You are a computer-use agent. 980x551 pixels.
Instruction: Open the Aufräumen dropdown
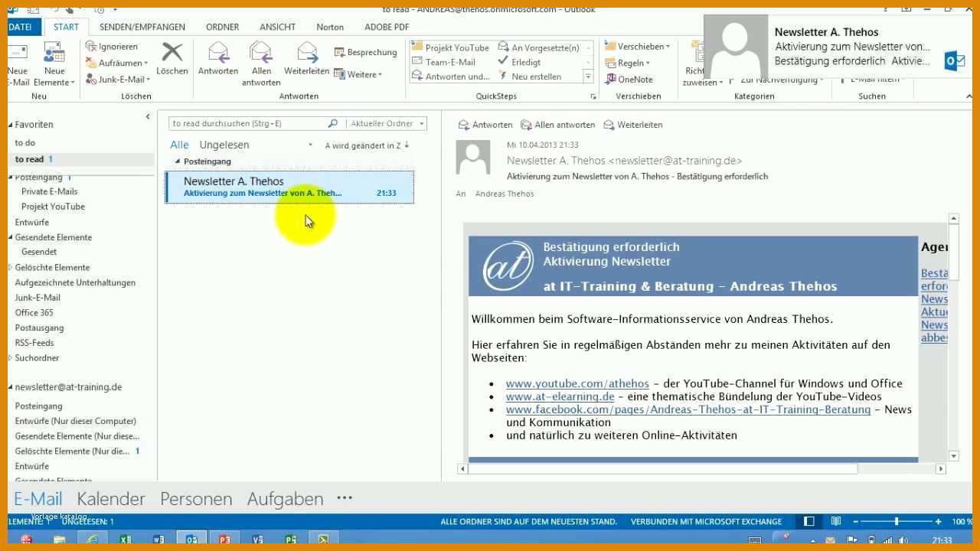118,63
